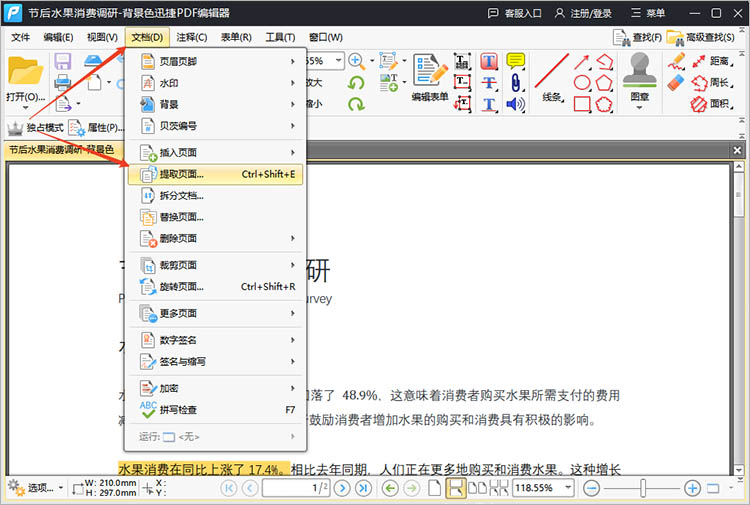Select 旋转页面... menu entry
The image size is (750, 505).
[215, 286]
